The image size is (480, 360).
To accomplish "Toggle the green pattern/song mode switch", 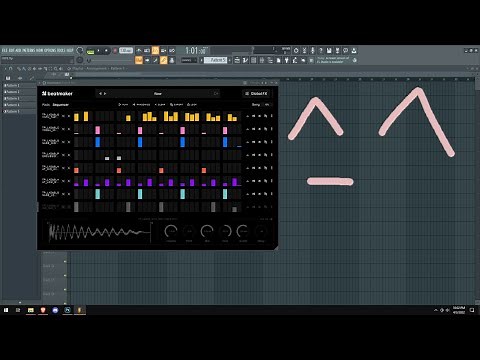I will 90,51.
